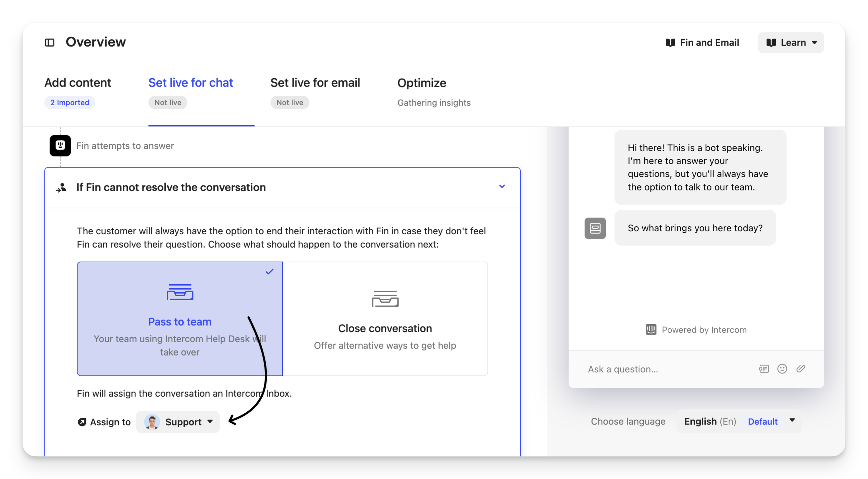Open the GIF picker in messenger
Viewport: 868px width, 479px height.
(764, 369)
